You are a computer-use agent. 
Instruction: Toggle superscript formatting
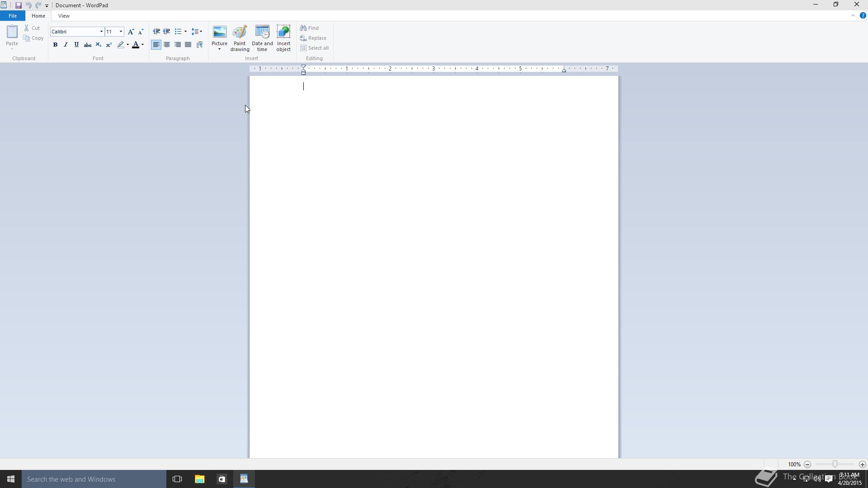point(109,45)
